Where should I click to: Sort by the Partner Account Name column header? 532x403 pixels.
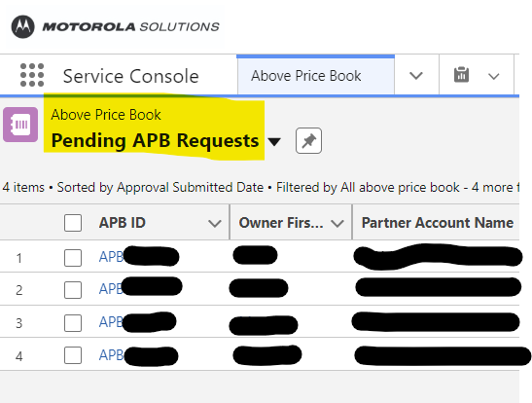point(438,223)
